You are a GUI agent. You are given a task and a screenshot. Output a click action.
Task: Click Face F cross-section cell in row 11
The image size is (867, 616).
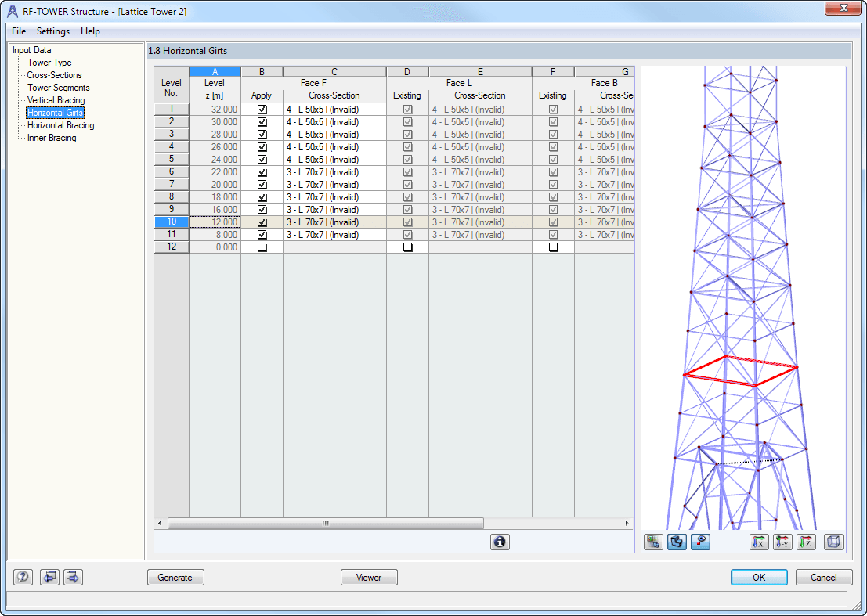coord(334,235)
